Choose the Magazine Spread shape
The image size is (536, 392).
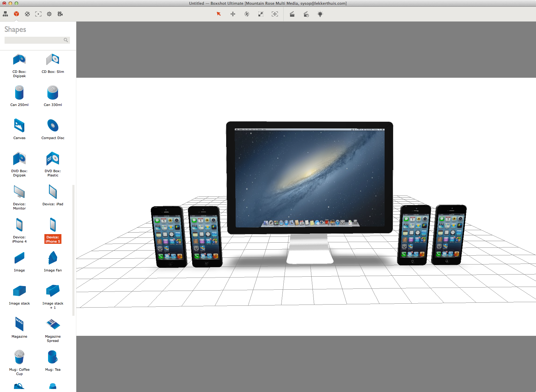pos(53,330)
